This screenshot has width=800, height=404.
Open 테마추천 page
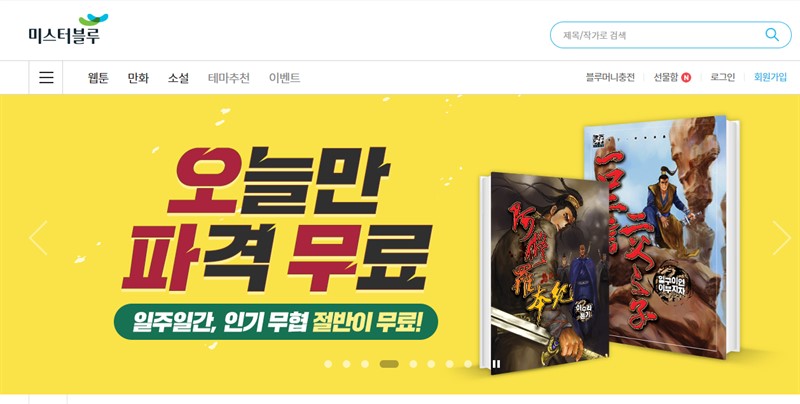coord(229,78)
